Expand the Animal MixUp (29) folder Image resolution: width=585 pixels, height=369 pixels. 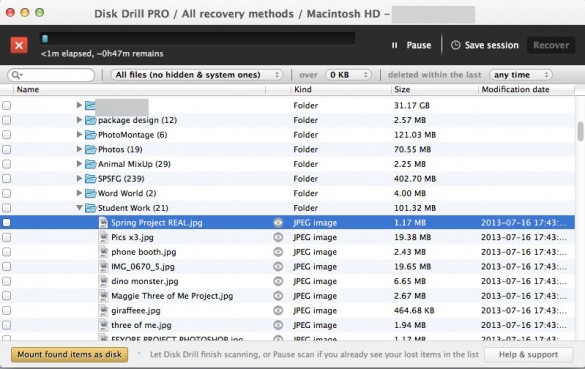click(x=79, y=163)
